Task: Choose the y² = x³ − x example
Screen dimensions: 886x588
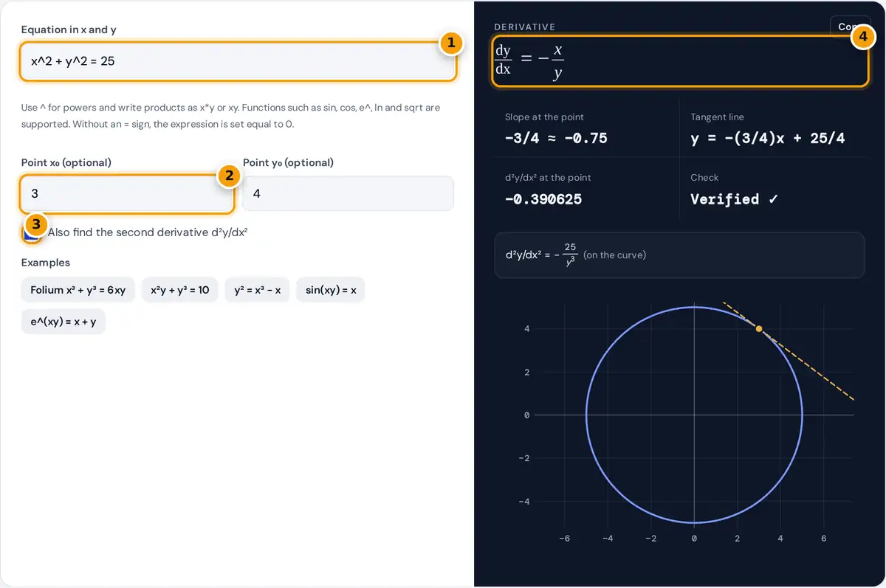Action: coord(258,290)
